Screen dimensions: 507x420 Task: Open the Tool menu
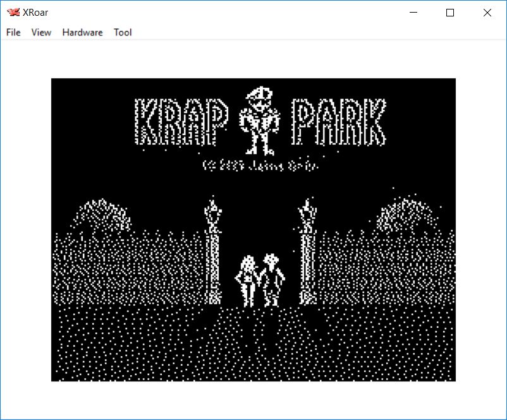coord(123,32)
